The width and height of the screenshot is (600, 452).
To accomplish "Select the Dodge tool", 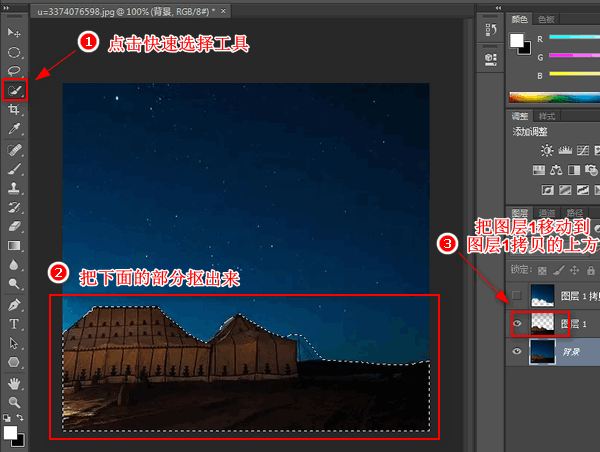I will tap(14, 284).
